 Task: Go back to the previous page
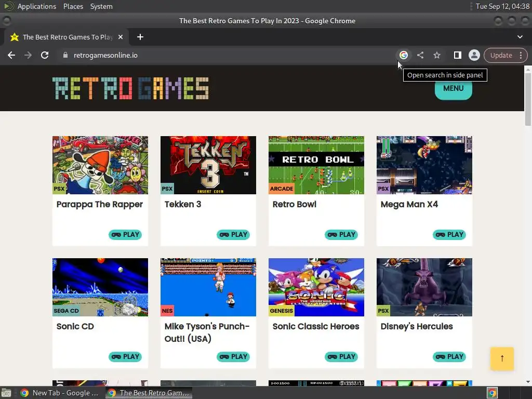pyautogui.click(x=11, y=55)
